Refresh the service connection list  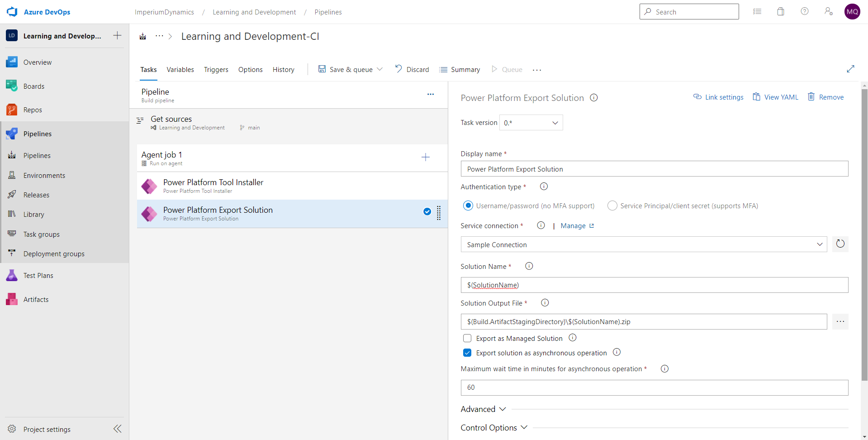[840, 244]
